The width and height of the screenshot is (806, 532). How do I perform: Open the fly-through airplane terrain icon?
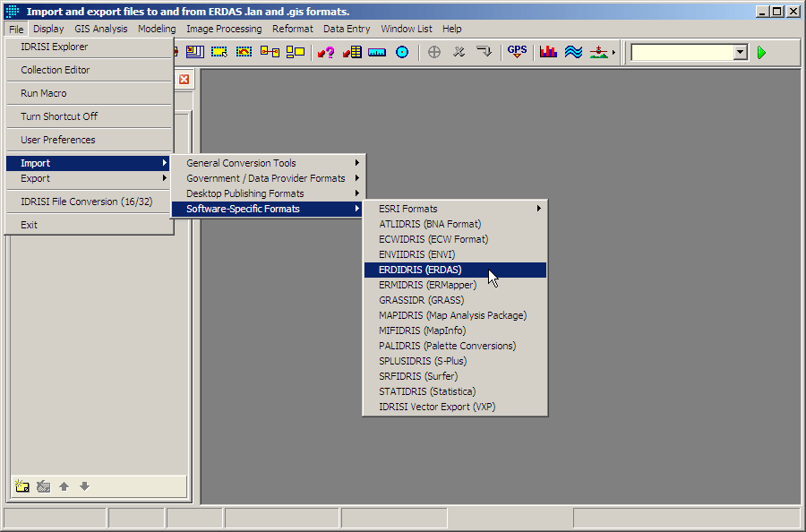[599, 52]
